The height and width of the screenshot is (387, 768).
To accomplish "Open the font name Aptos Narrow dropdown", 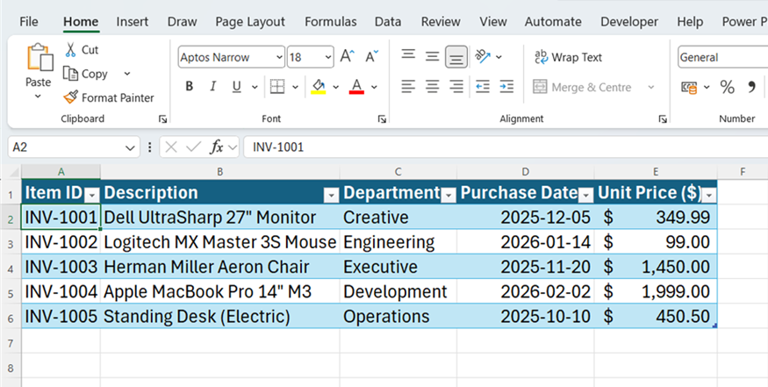I will 279,57.
